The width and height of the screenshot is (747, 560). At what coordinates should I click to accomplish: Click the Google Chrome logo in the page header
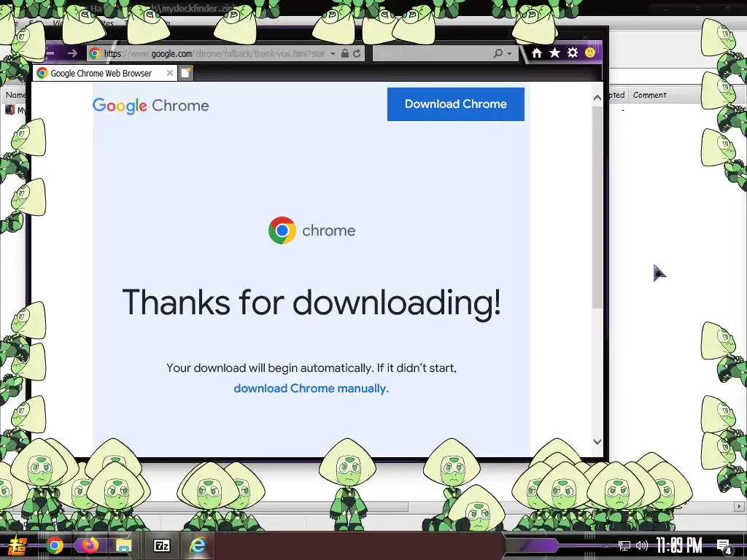(x=150, y=106)
